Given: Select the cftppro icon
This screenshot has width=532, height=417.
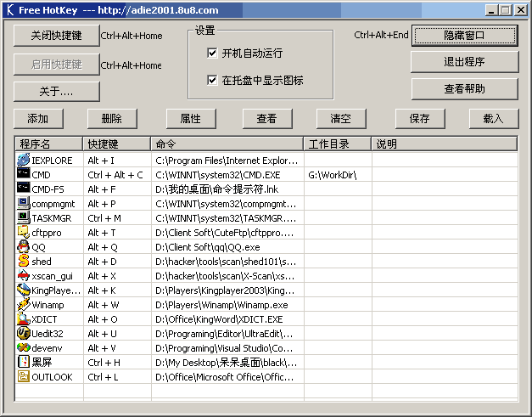Looking at the screenshot, I should tap(24, 232).
